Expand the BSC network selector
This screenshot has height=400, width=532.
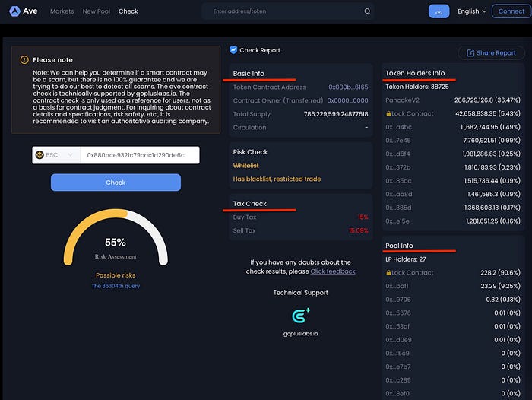pos(56,155)
